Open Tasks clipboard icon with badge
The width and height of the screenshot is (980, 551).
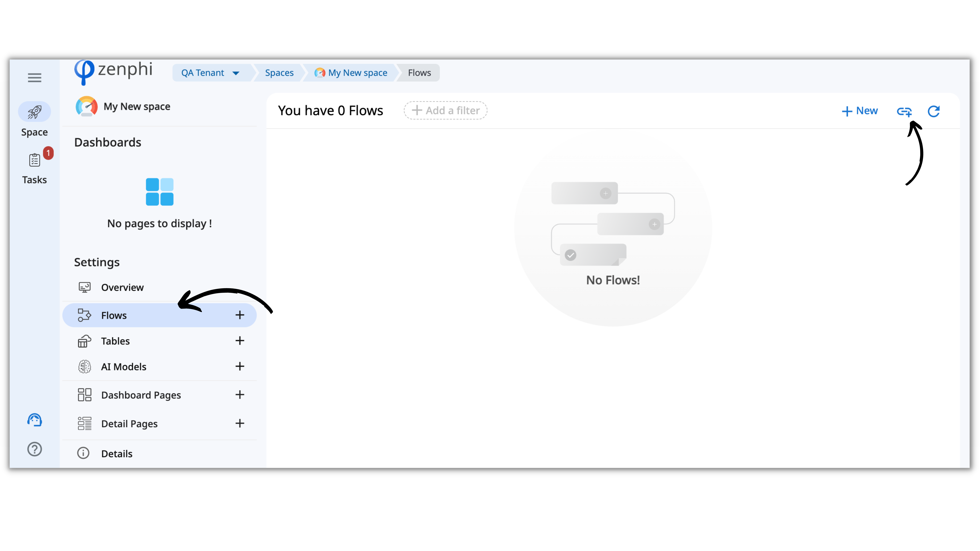coord(35,160)
